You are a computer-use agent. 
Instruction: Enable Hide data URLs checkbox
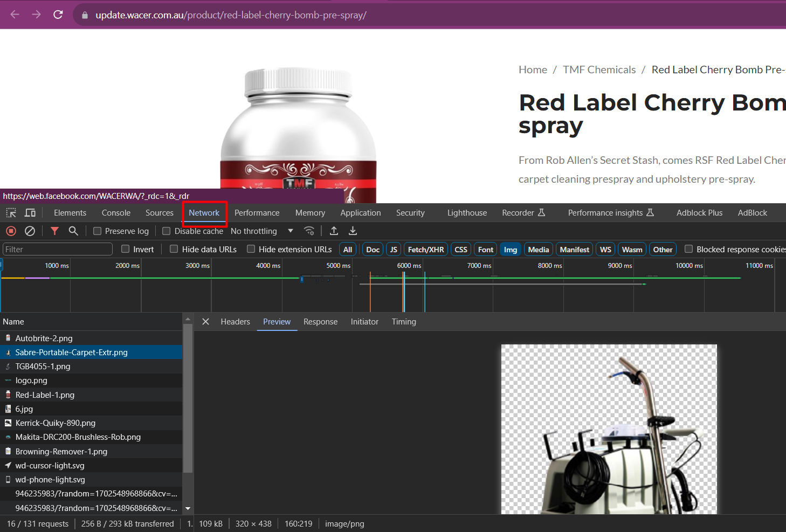(x=174, y=249)
